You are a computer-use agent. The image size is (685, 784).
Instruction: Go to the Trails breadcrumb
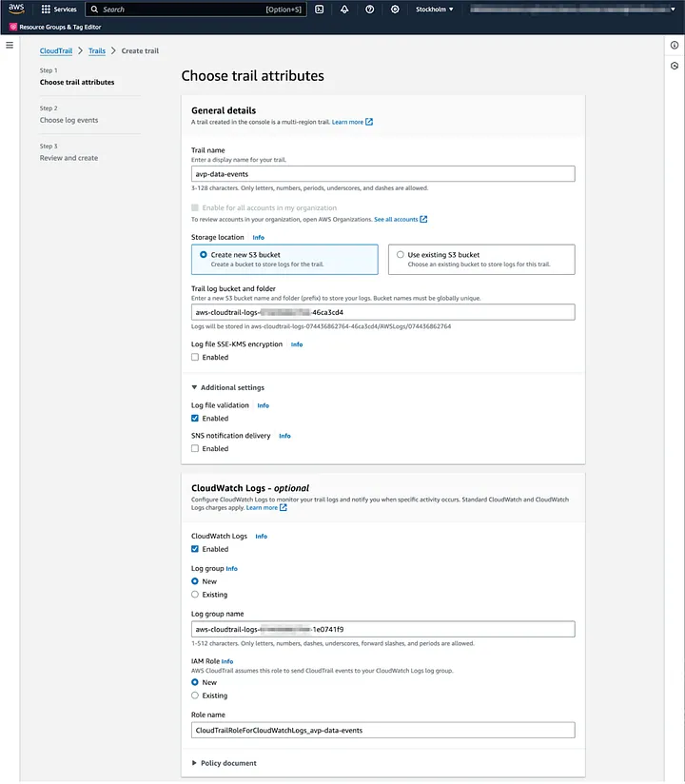click(97, 50)
